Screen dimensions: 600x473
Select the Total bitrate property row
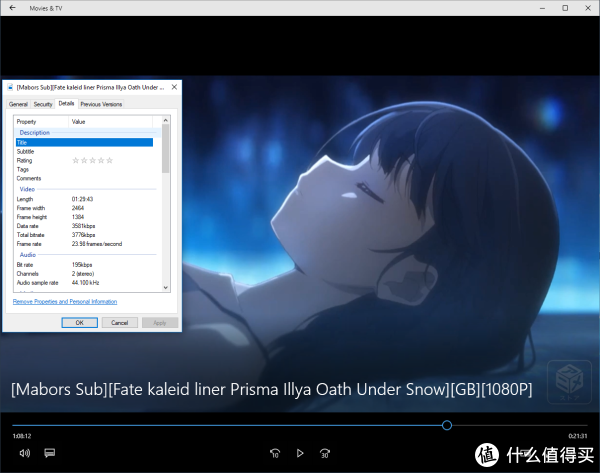[84, 235]
